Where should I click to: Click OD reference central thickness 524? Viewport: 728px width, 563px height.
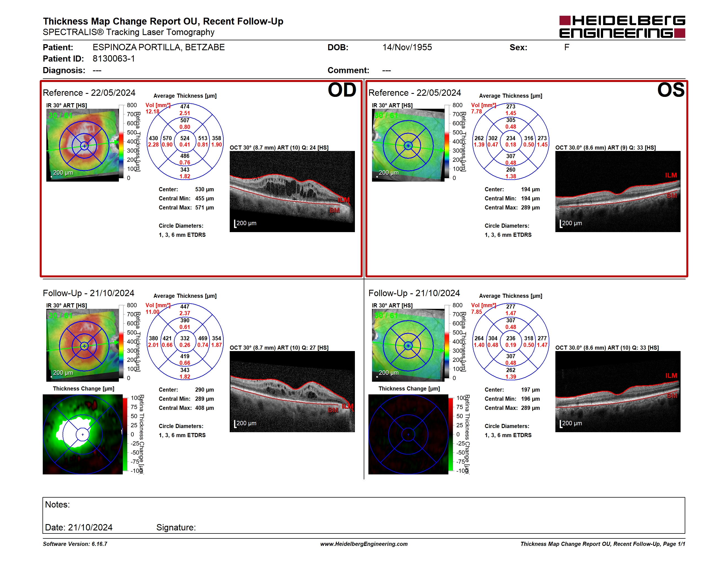[185, 138]
